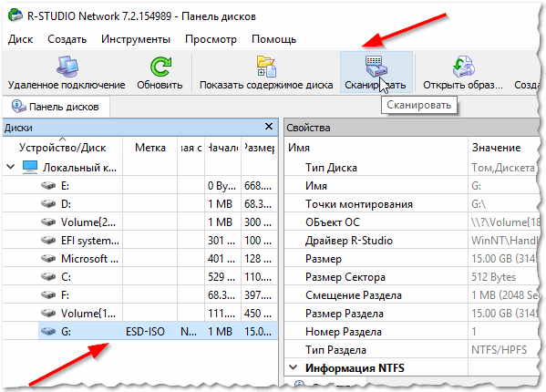
Task: Click the Локальный компьютер monitor icon
Action: (x=30, y=167)
